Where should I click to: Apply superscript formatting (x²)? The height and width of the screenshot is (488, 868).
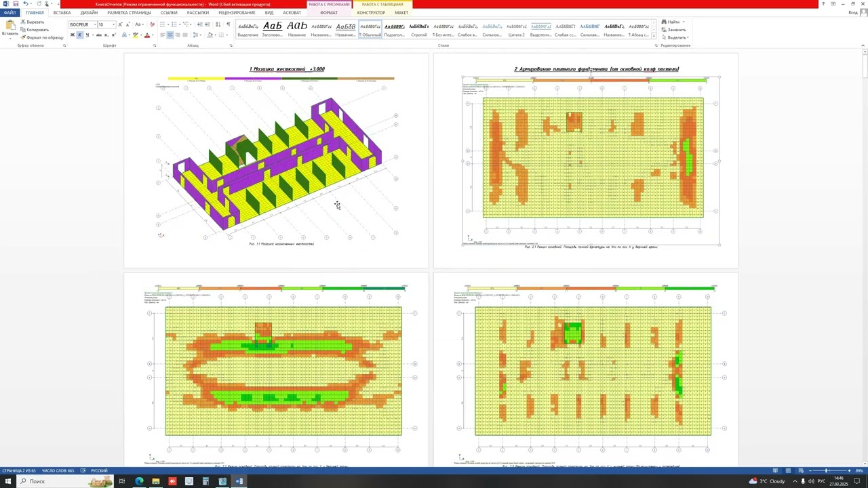[114, 35]
